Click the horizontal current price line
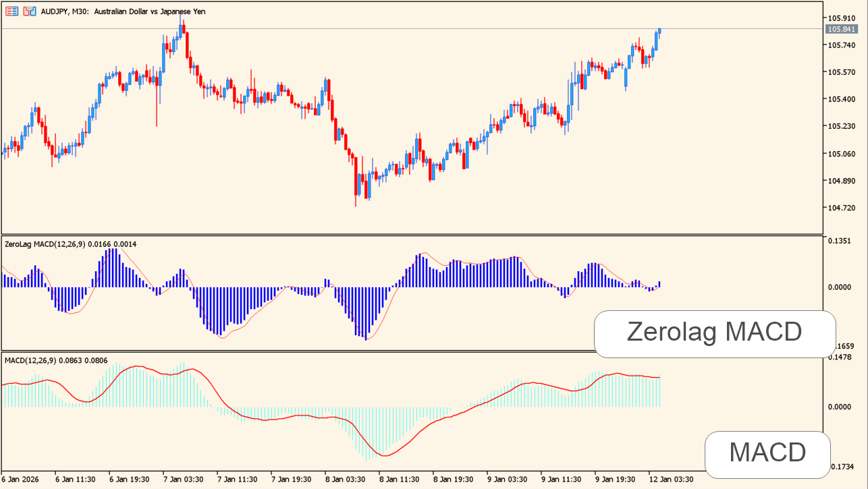 [x=405, y=29]
